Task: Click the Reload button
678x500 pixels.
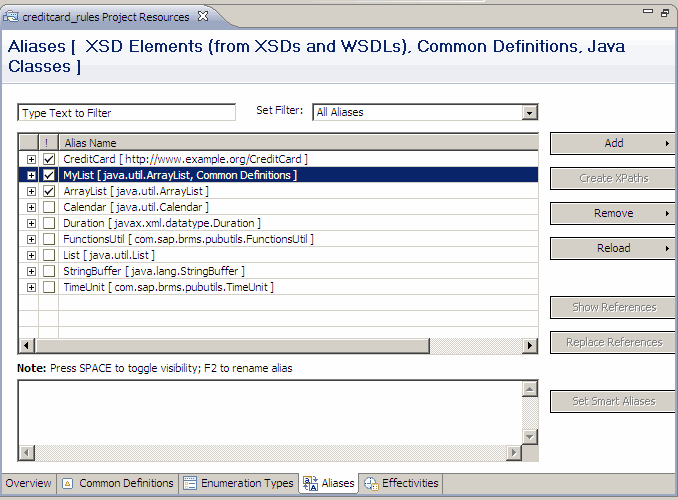Action: pyautogui.click(x=613, y=248)
